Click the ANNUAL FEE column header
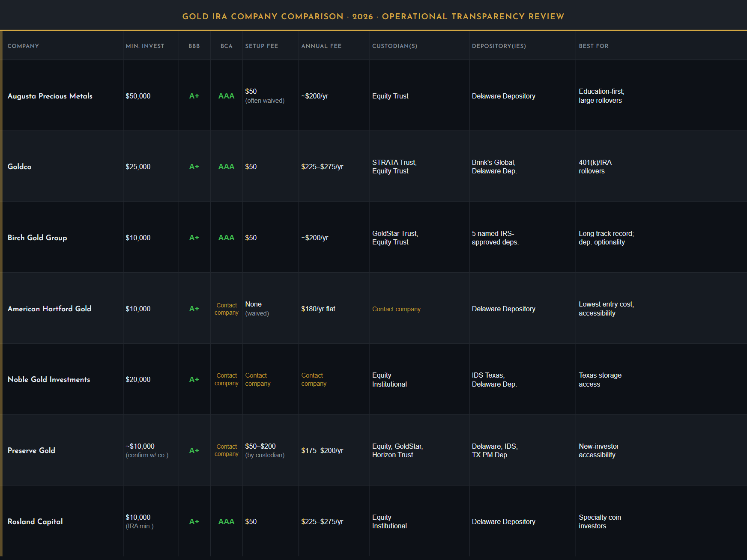 tap(321, 46)
